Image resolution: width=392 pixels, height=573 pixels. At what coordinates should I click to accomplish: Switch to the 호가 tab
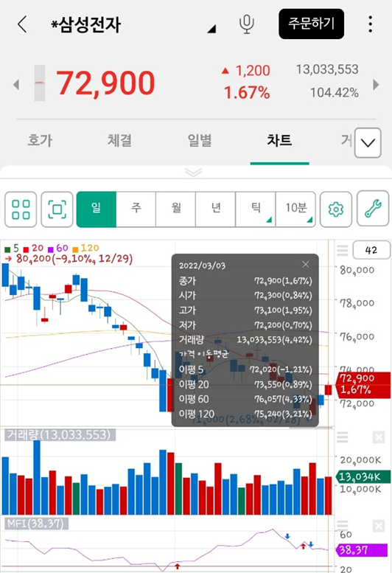point(40,141)
